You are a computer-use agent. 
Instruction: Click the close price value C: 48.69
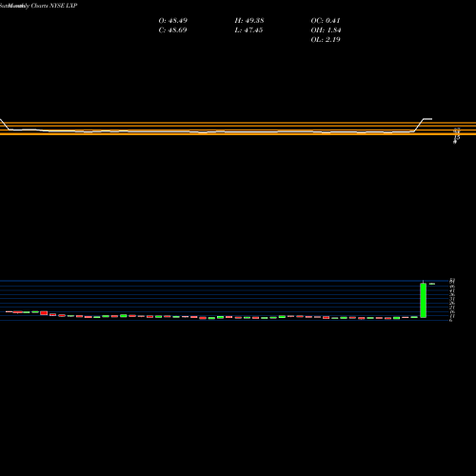[172, 30]
